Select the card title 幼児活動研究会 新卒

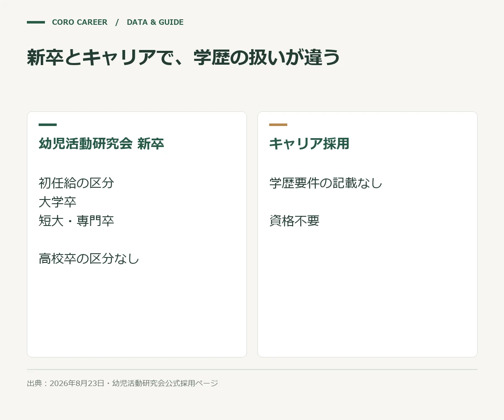(x=101, y=144)
